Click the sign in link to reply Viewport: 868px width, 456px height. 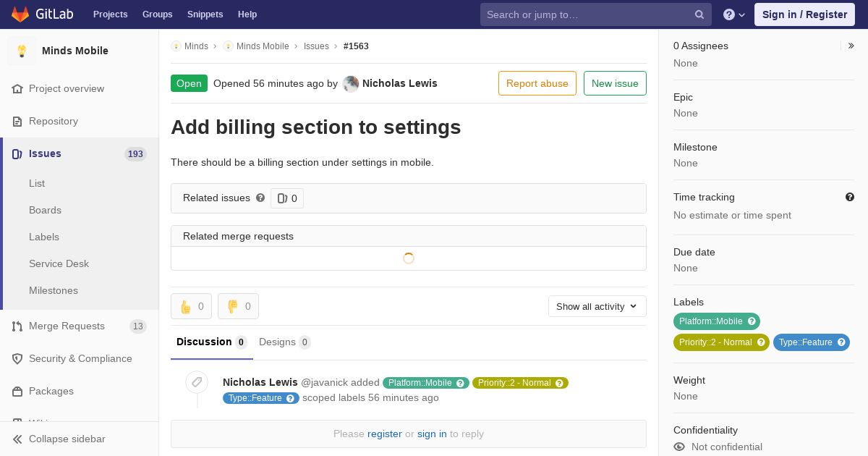coord(432,434)
